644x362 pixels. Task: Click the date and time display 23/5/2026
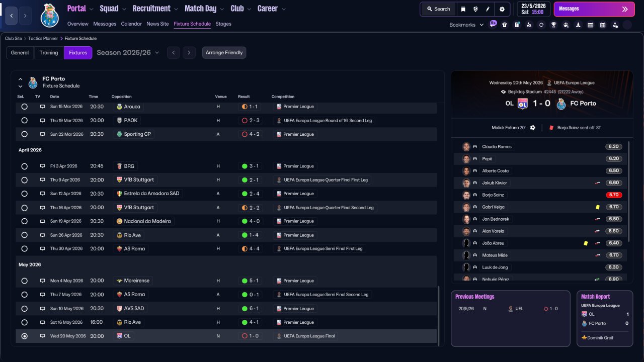(x=533, y=9)
